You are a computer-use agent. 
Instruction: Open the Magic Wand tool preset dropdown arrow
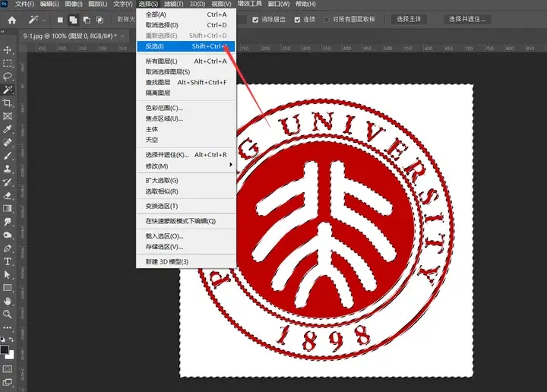43,21
